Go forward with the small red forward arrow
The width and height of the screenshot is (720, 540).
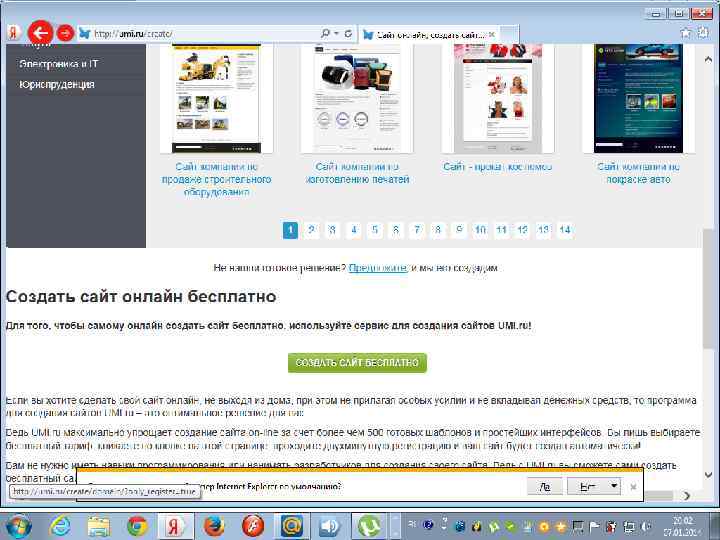(x=65, y=34)
